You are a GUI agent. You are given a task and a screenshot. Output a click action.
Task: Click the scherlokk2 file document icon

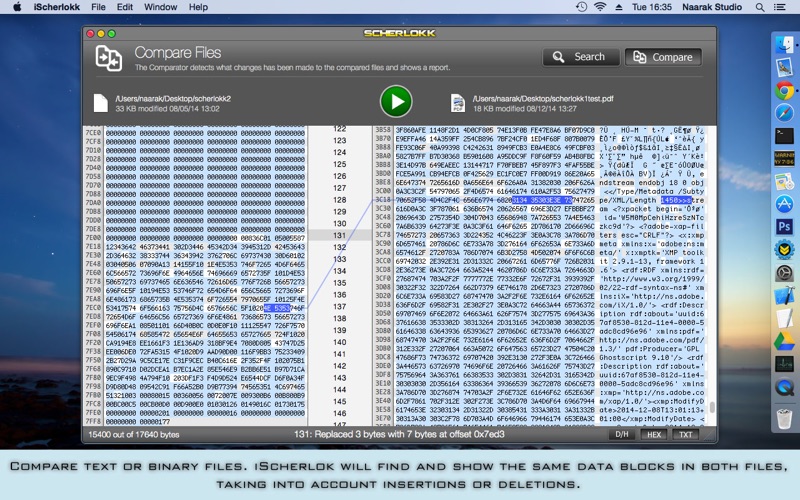pos(100,101)
